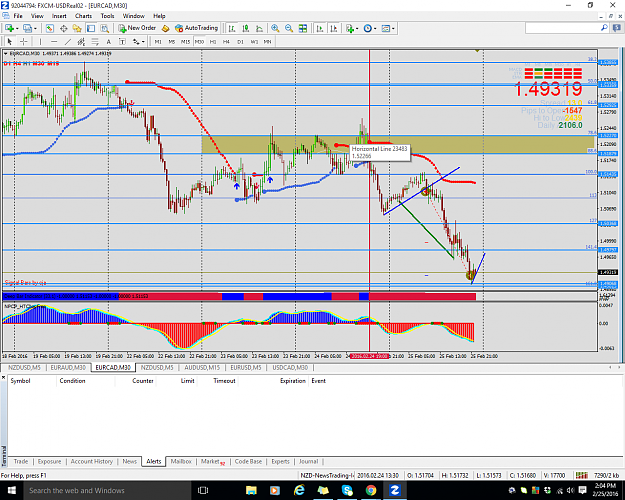Click the search magnifier icon
The height and width of the screenshot is (500, 625).
coord(604,28)
